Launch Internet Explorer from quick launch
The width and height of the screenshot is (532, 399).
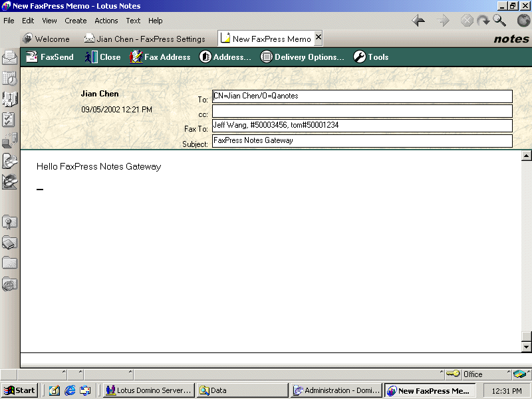[70, 390]
